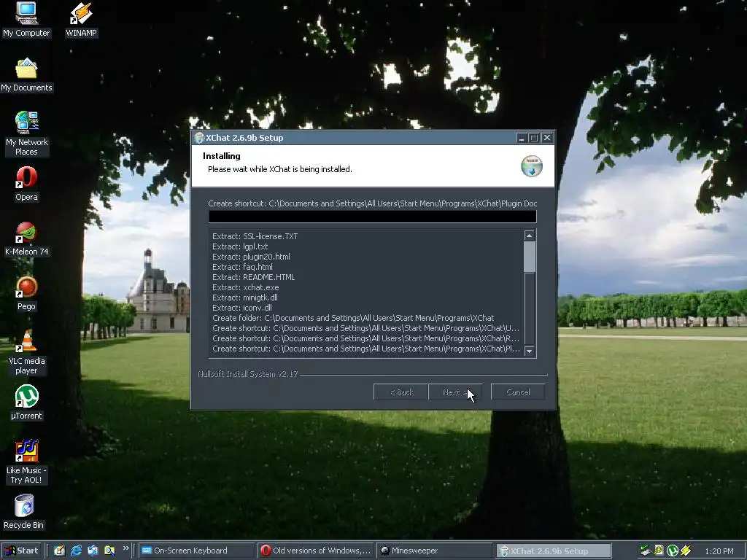The height and width of the screenshot is (560, 747).
Task: Click the log scrollbar thumb
Action: click(530, 257)
